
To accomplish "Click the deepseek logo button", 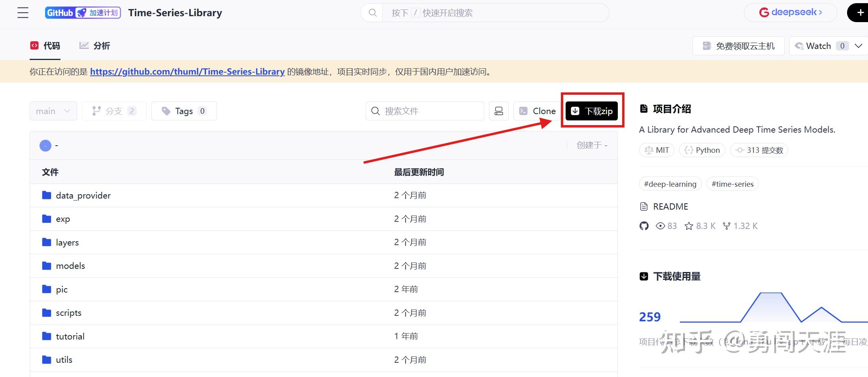I will pyautogui.click(x=790, y=12).
